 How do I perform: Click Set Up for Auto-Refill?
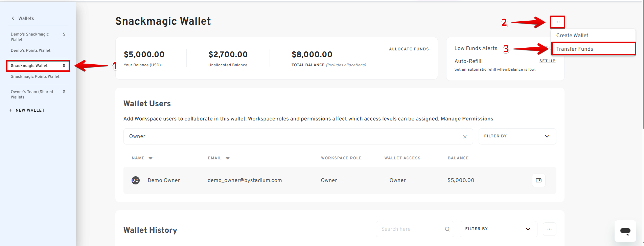pos(547,61)
